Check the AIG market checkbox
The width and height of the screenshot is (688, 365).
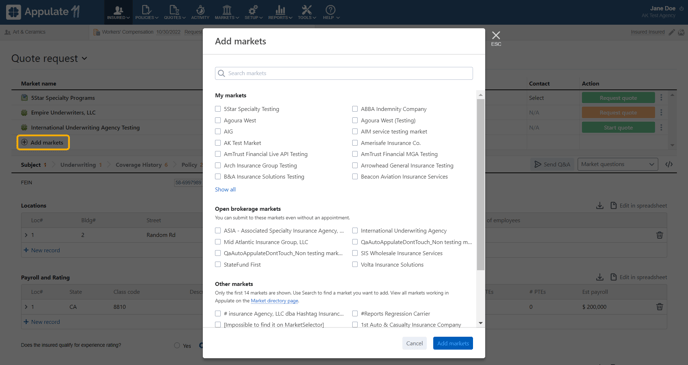coord(218,131)
